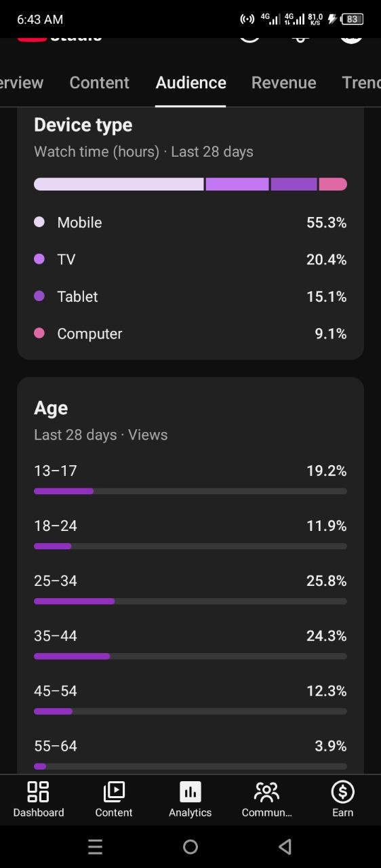Tap the Android back triangle button
381x868 pixels.
285,846
